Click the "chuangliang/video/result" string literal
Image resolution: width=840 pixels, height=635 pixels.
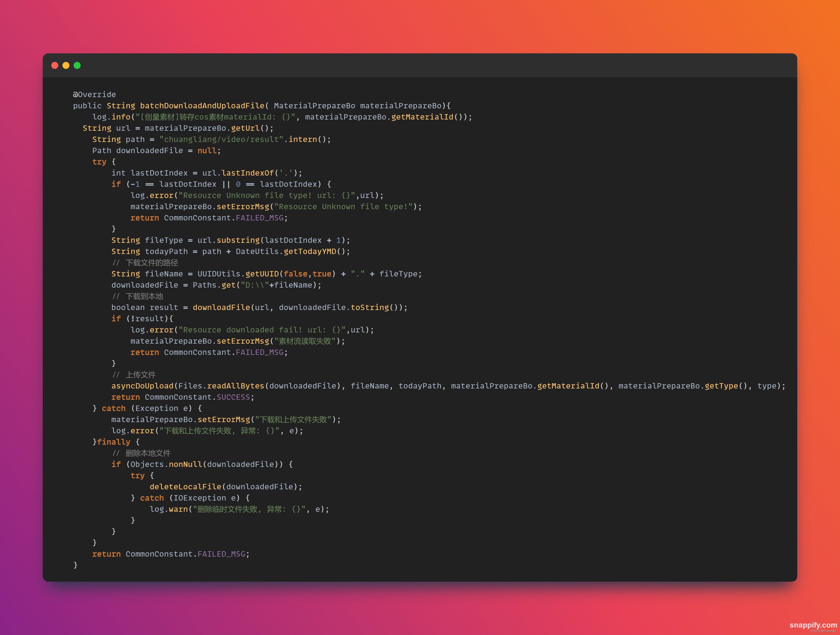(221, 139)
